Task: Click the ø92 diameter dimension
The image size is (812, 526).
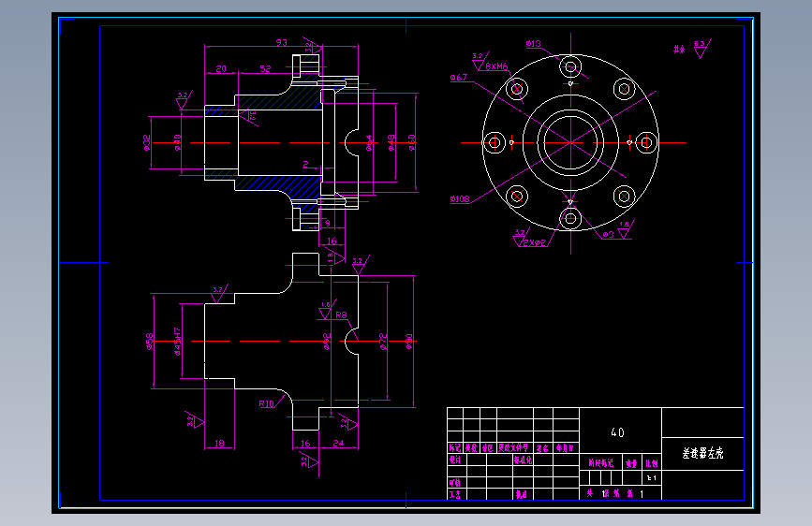Action: (327, 342)
